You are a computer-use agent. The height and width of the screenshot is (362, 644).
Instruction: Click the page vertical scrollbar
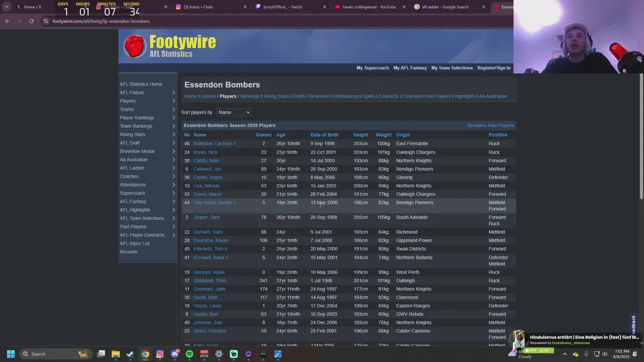pos(641,136)
